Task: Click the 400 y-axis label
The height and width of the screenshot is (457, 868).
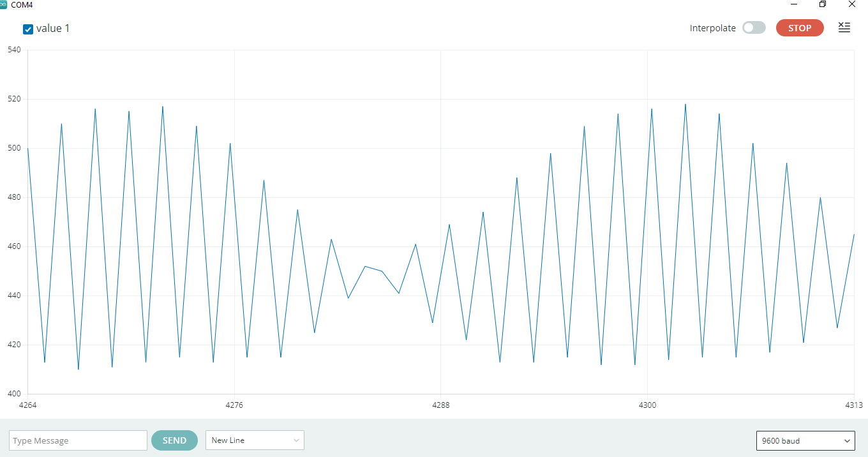Action: [x=14, y=394]
